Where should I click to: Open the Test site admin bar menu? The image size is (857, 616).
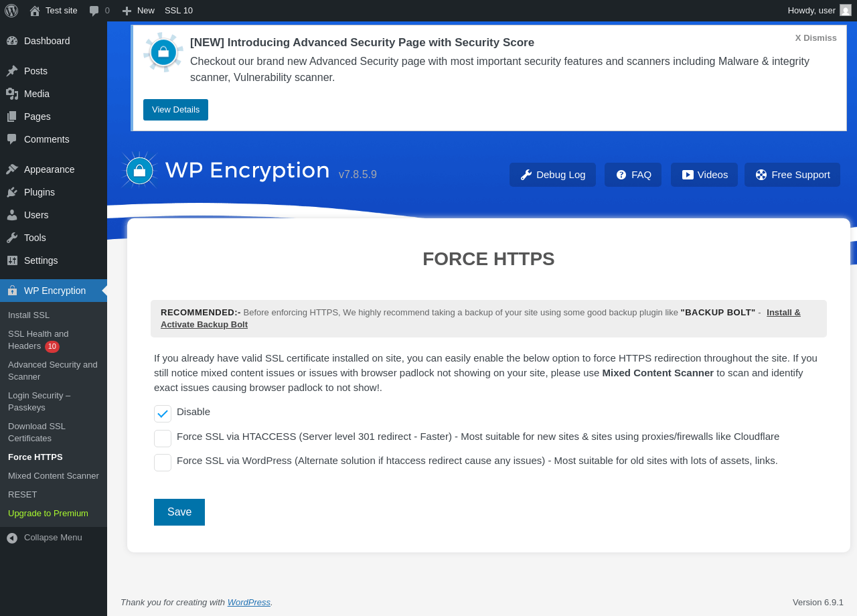click(54, 11)
